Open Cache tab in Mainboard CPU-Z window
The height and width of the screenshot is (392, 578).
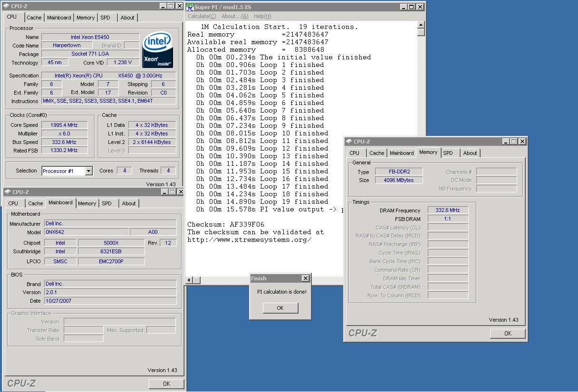click(x=35, y=203)
